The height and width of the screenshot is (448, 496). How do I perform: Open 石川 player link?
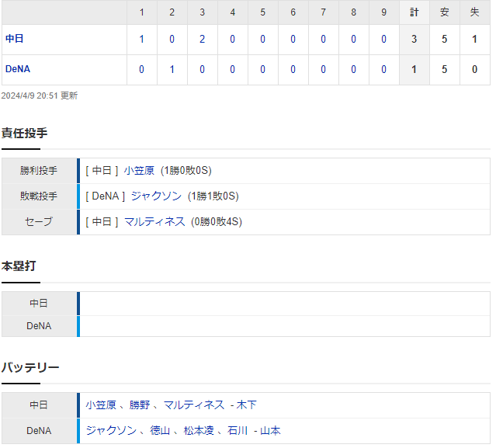(x=238, y=431)
